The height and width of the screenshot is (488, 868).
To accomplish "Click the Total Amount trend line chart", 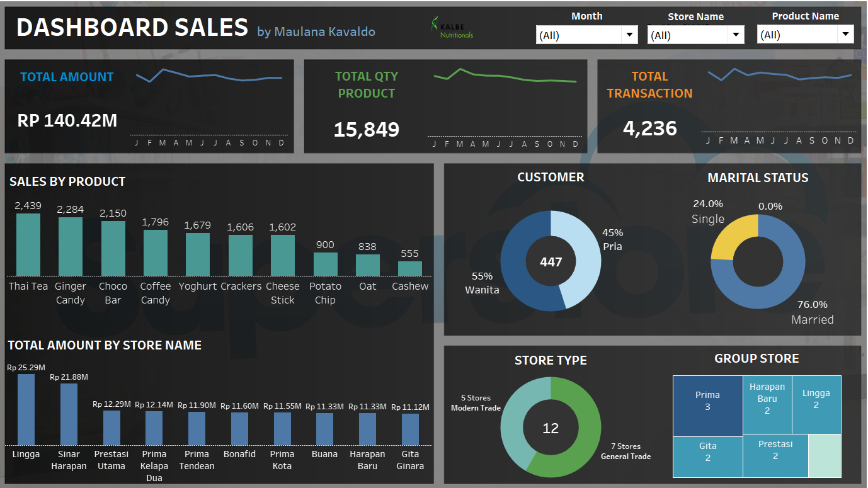I will [209, 76].
